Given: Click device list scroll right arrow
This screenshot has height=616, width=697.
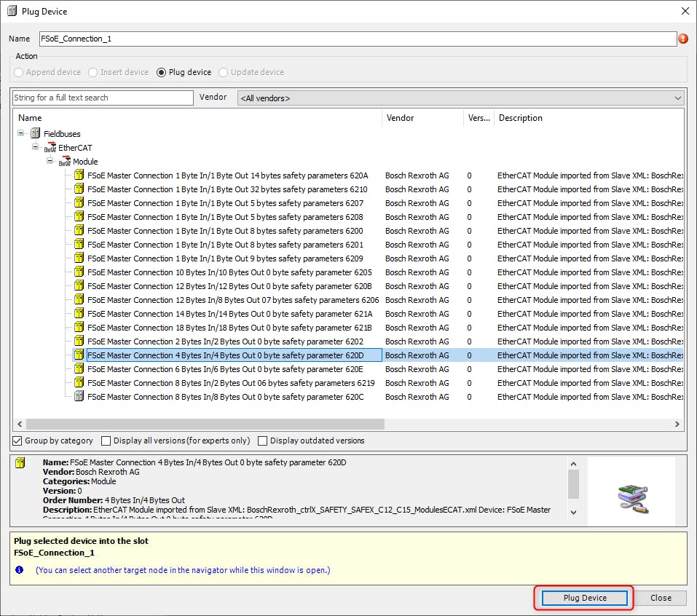Looking at the screenshot, I should 677,424.
